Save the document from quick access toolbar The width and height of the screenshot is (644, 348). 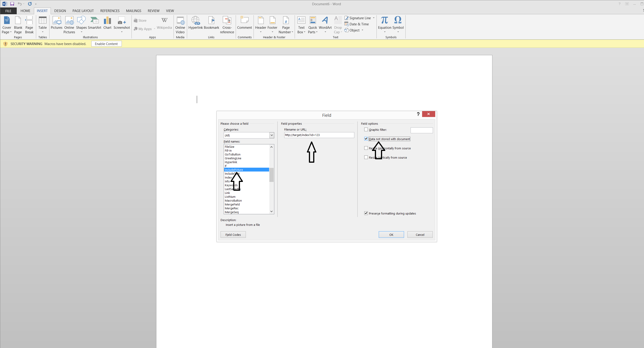pos(12,4)
